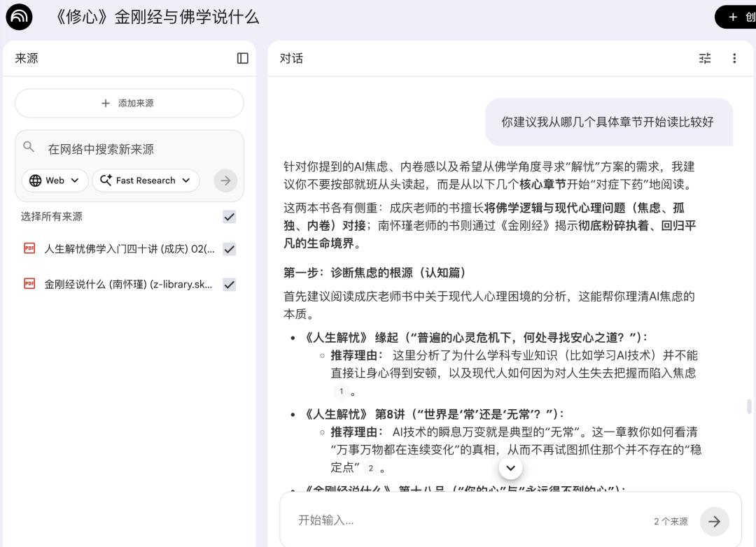Collapse the sources panel with sidebar icon

coord(243,59)
